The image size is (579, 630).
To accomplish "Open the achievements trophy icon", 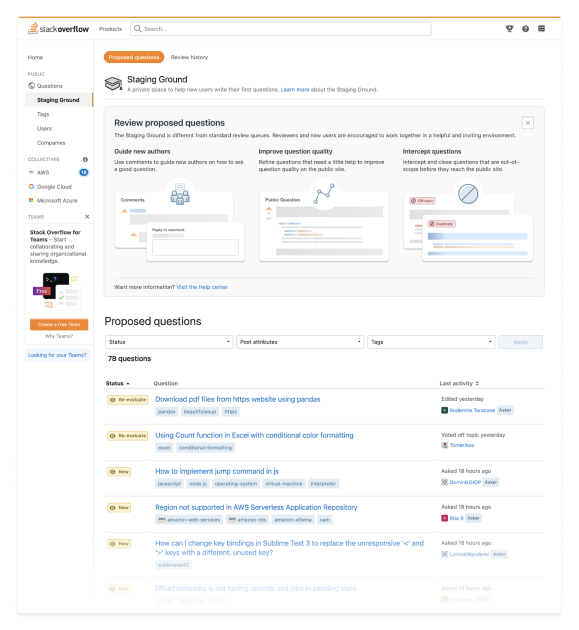I will point(509,29).
